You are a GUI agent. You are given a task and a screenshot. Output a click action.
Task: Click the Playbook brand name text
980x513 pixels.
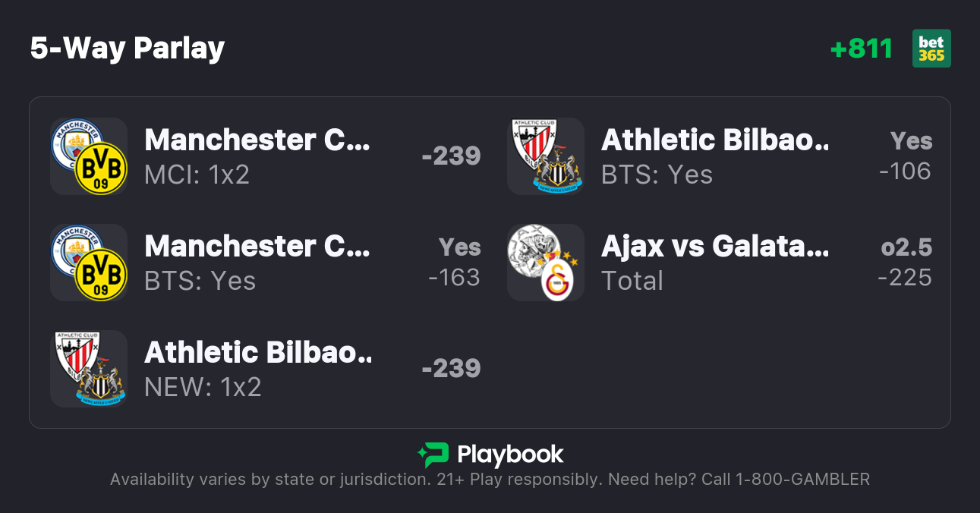(510, 455)
